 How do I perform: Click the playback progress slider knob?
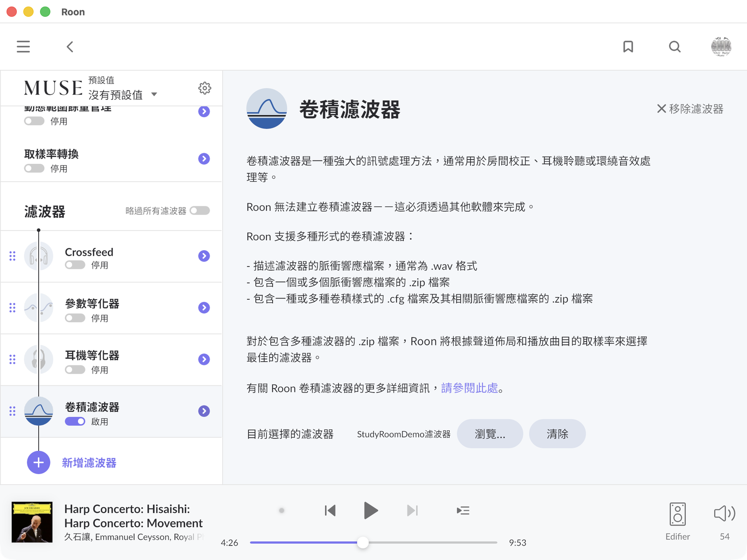coord(363,542)
